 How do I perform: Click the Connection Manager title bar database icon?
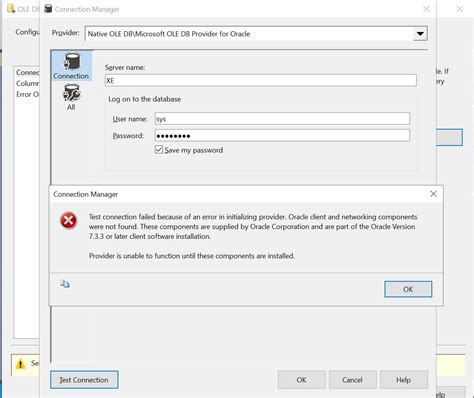tap(48, 9)
